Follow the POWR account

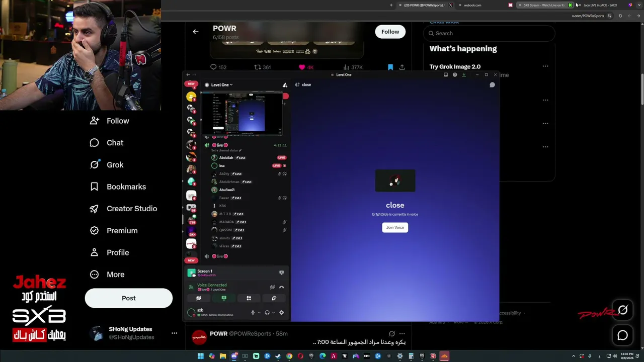pos(390,32)
